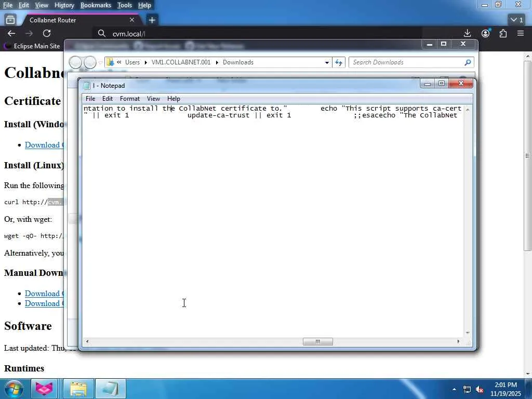Image resolution: width=532 pixels, height=399 pixels.
Task: Open the browser History menu
Action: (64, 5)
